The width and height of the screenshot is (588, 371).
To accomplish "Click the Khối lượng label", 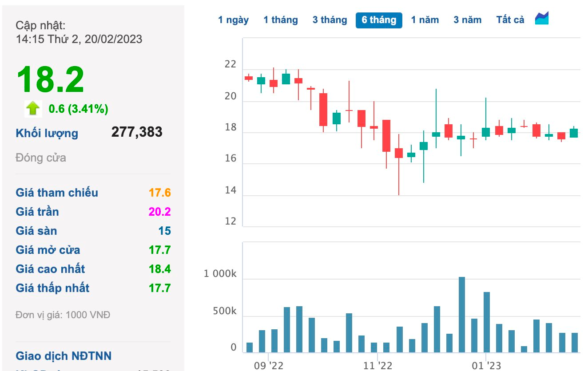I will click(47, 133).
